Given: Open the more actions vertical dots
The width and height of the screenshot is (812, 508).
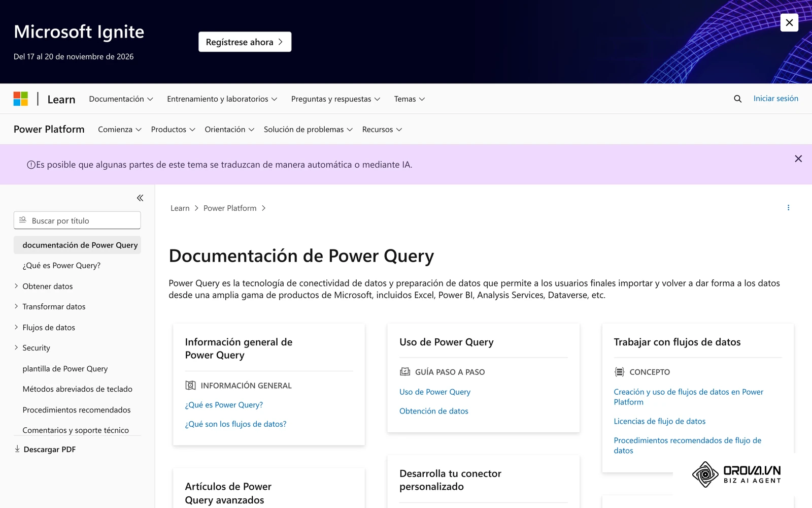Looking at the screenshot, I should [x=788, y=208].
